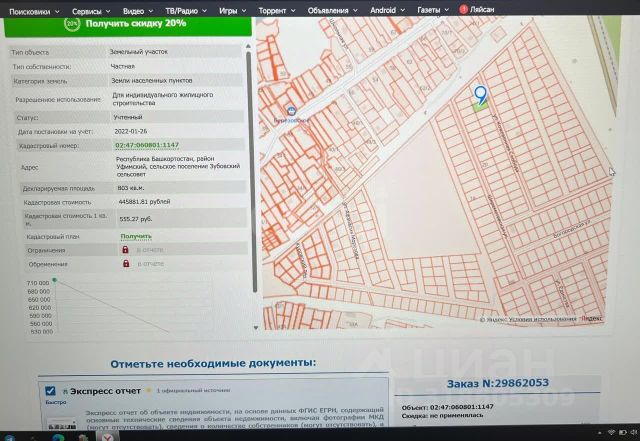640x441 pixels.
Task: Click the Земли населенных пунктов value
Action: pos(152,80)
